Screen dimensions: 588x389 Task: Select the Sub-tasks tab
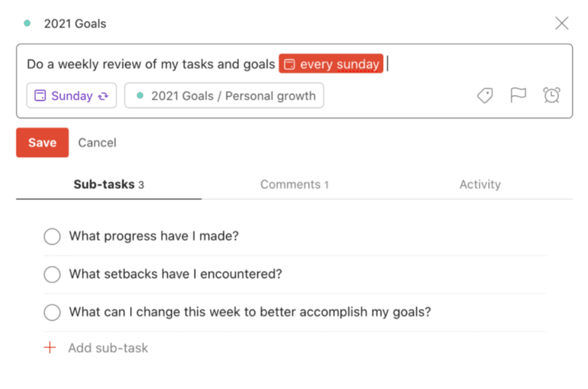click(x=109, y=185)
